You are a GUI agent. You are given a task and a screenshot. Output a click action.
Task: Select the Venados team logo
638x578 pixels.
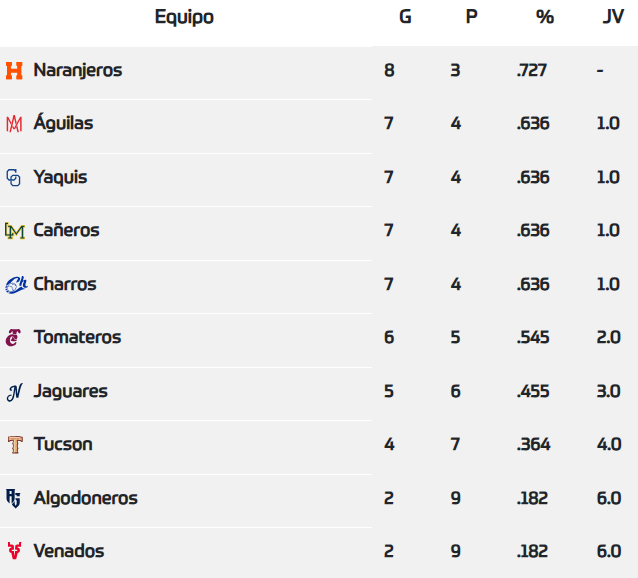14,551
